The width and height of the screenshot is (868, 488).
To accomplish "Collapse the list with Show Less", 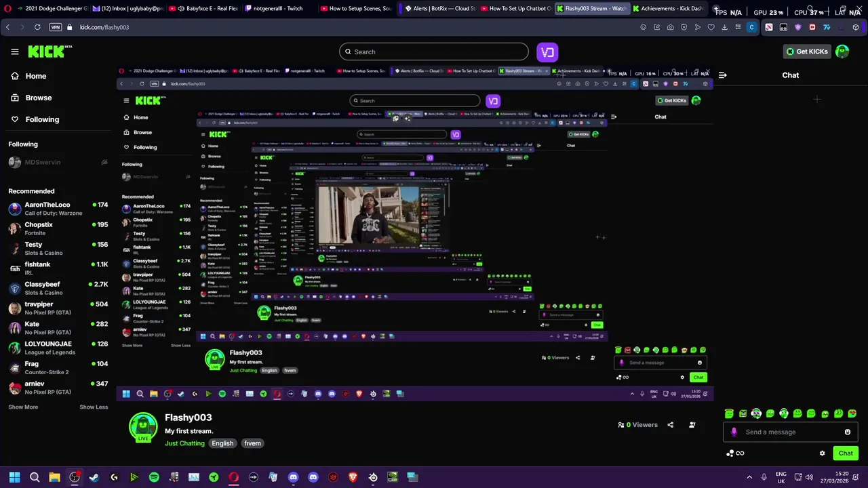I will 94,407.
